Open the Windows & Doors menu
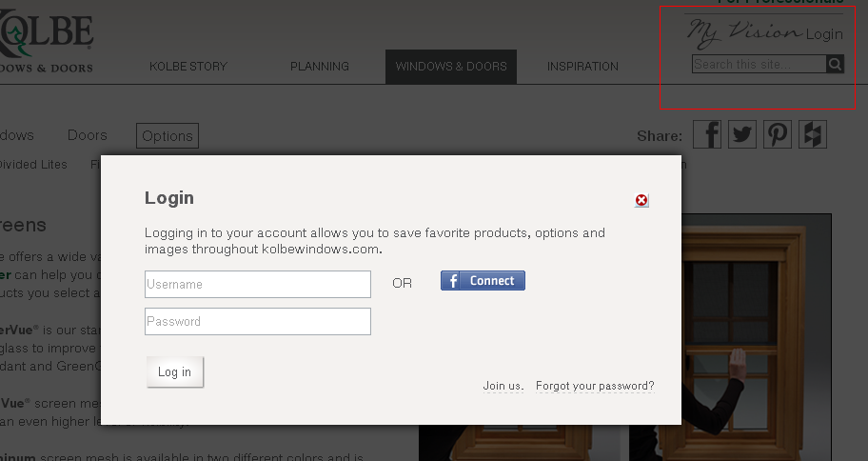868x461 pixels. 451,67
